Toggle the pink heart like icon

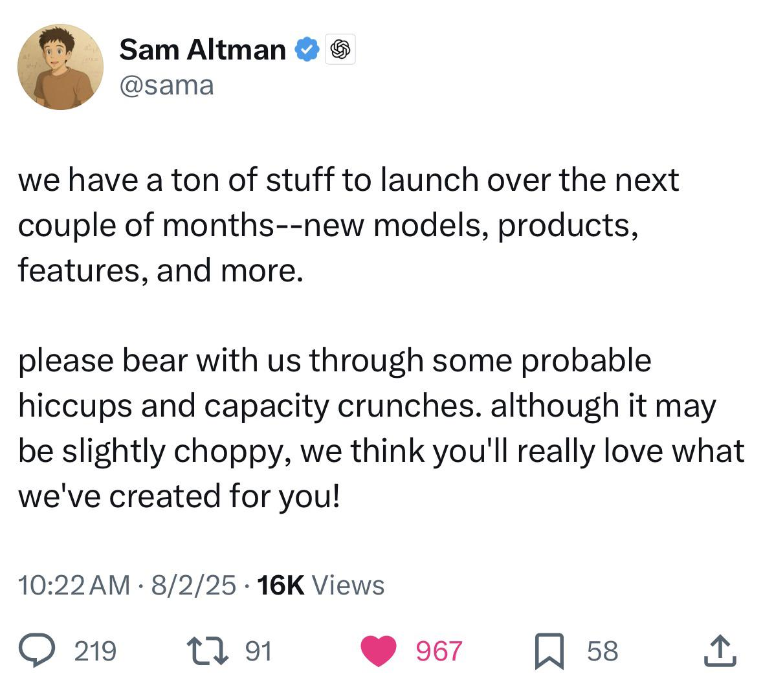(379, 651)
